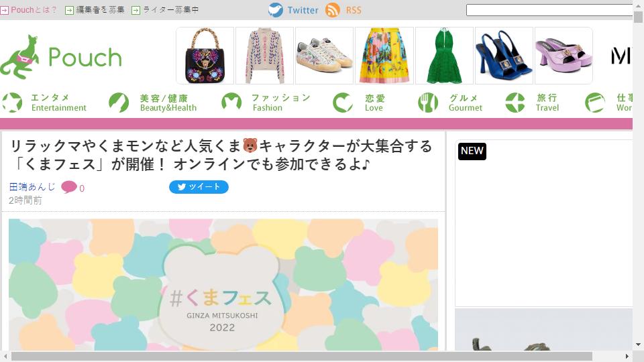Click the vertical scrollbar down arrow
Image resolution: width=644 pixels, height=362 pixels.
638,345
